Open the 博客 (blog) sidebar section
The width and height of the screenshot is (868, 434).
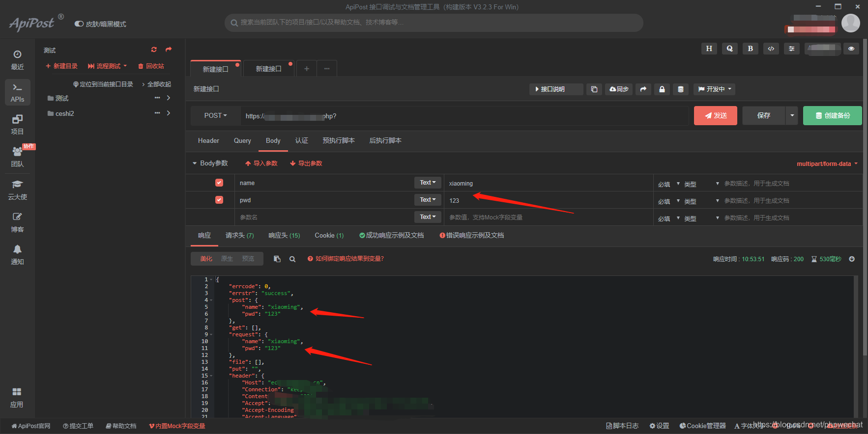pyautogui.click(x=17, y=222)
